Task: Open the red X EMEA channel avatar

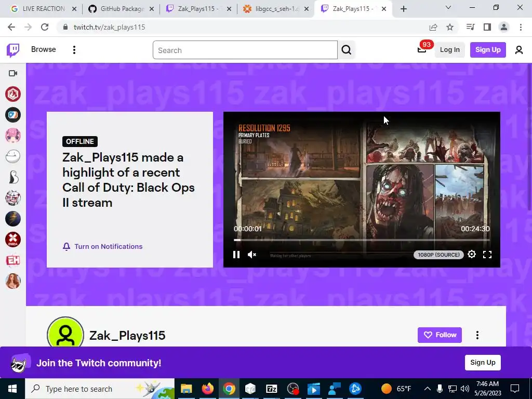Action: [13, 240]
